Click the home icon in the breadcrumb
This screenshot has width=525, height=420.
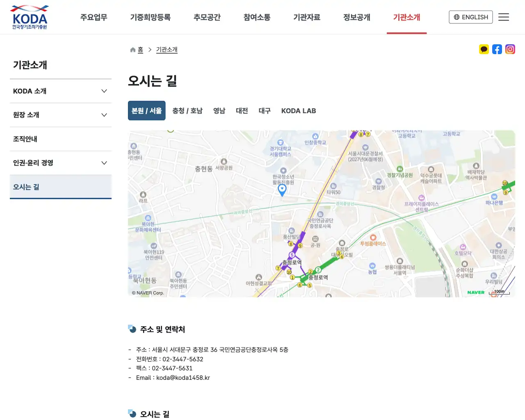132,49
